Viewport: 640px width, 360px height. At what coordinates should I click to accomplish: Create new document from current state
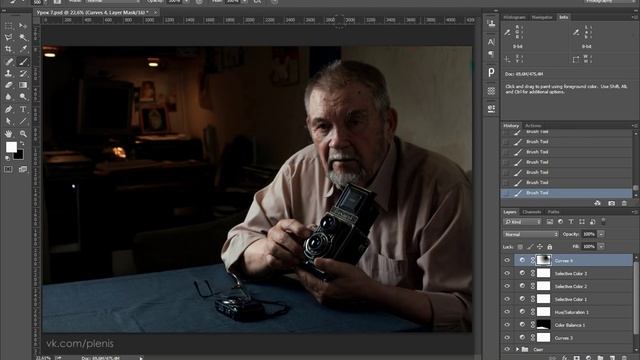pyautogui.click(x=598, y=203)
